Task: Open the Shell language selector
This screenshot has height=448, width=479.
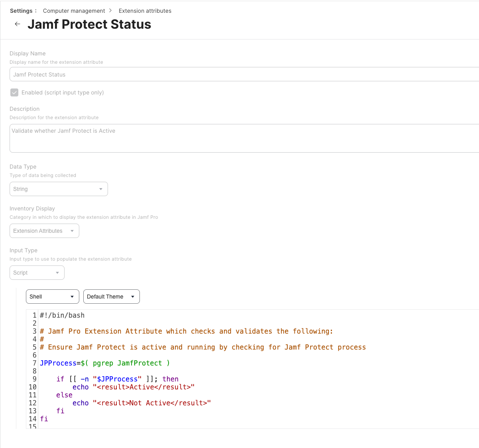Action: tap(52, 297)
